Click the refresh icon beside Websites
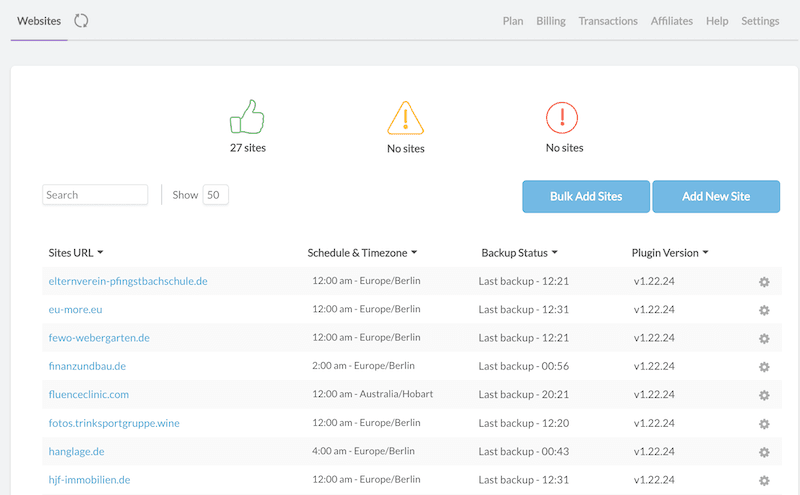Screen dimensions: 800x495 point(81,21)
